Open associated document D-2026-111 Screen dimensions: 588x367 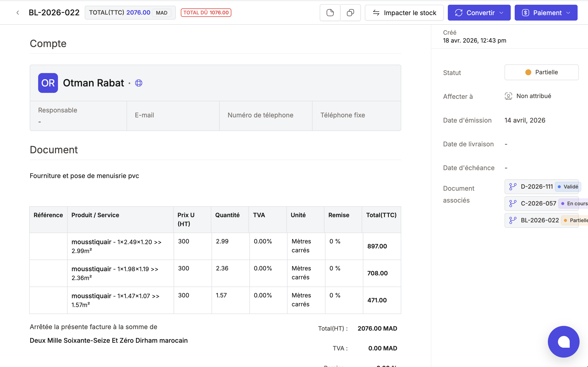[x=537, y=187]
